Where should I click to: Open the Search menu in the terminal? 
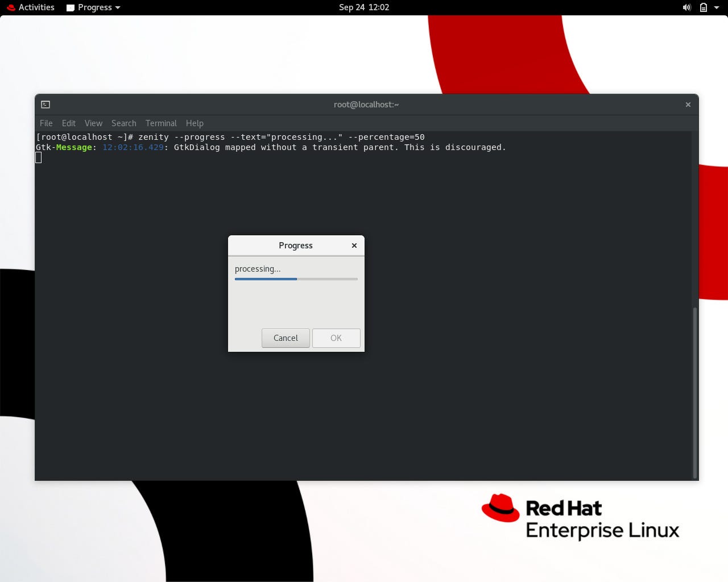[x=123, y=123]
